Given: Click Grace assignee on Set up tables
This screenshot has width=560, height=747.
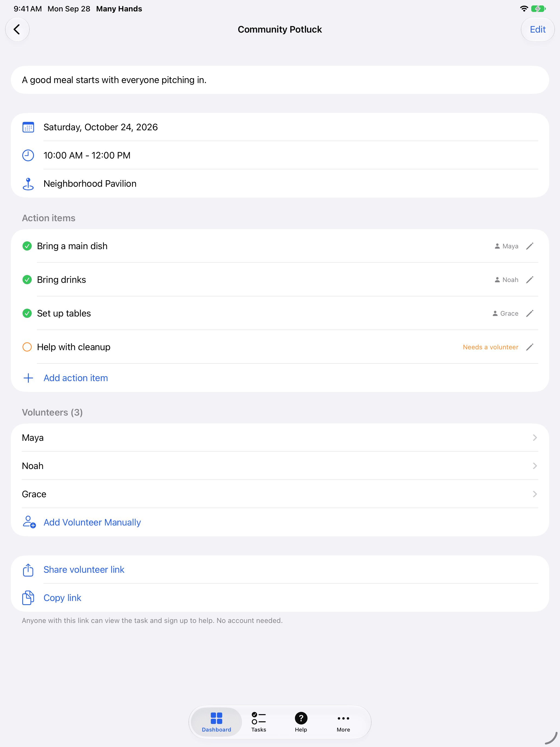Looking at the screenshot, I should tap(505, 314).
